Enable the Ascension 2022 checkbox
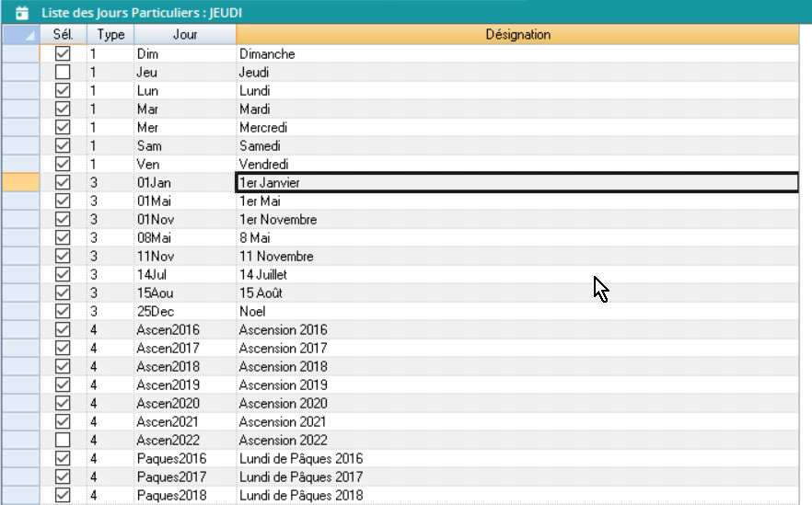Image resolution: width=812 pixels, height=505 pixels. 63,441
